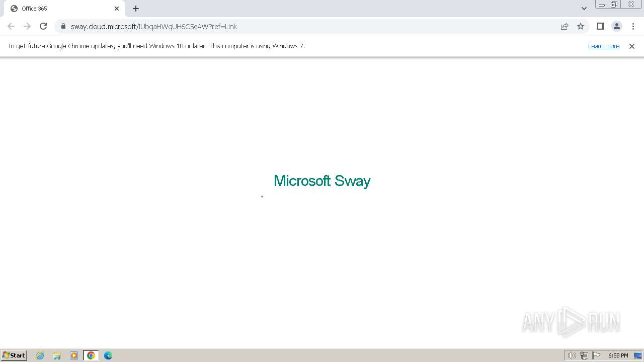This screenshot has height=362, width=644.
Task: Launch Internet Explorer from the taskbar
Action: pos(40,355)
